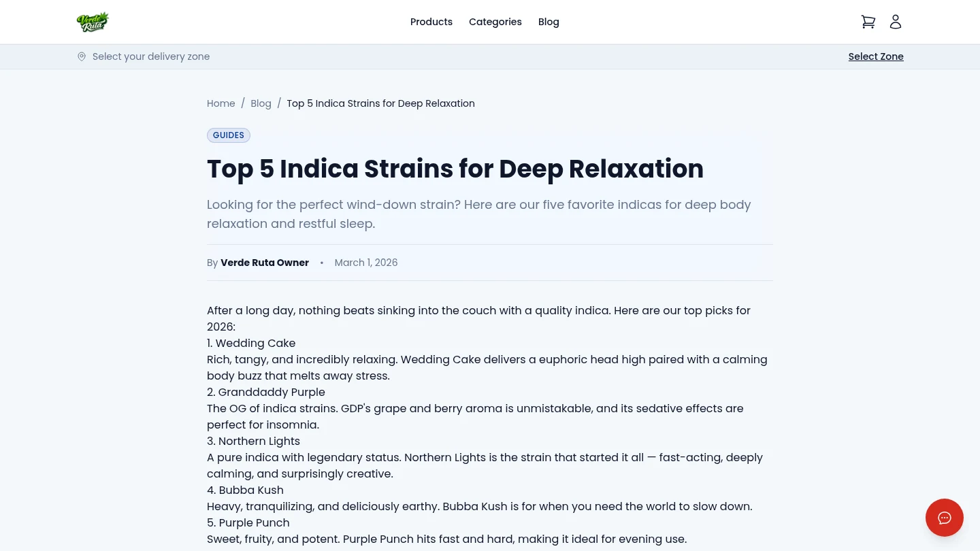Open the chat support bubble

944,517
